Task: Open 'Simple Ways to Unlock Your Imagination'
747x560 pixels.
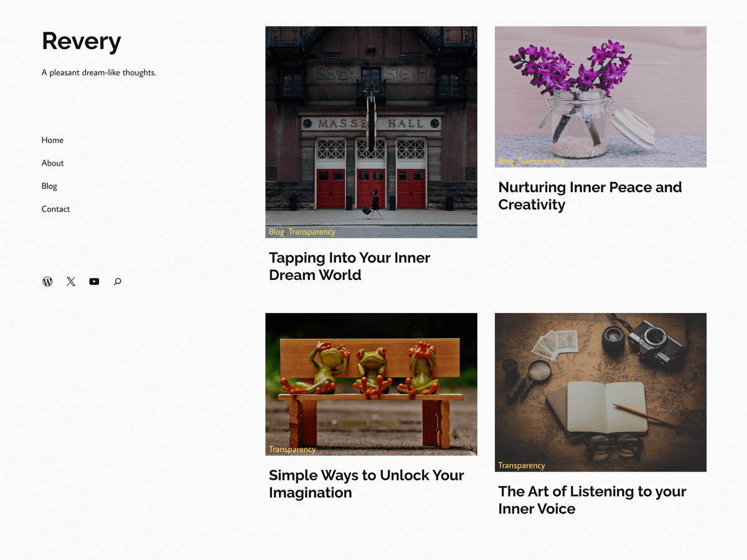Action: [x=366, y=483]
